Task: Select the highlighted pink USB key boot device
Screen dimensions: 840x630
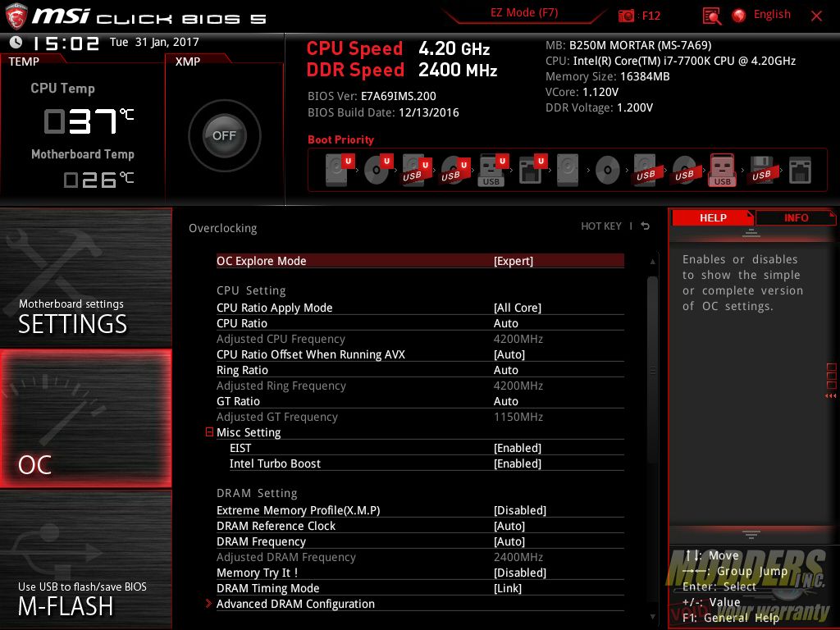Action: (x=722, y=170)
